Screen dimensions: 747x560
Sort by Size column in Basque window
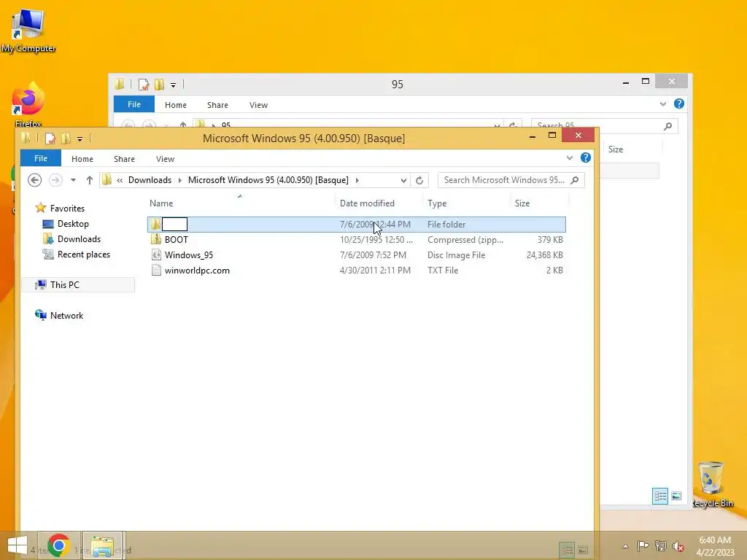[539, 203]
